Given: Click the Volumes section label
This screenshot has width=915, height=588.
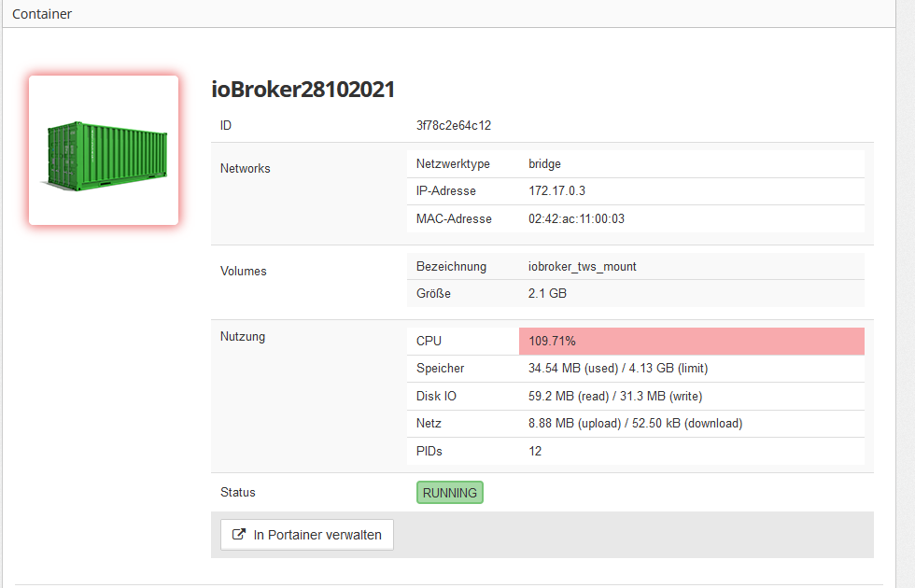Looking at the screenshot, I should point(244,272).
